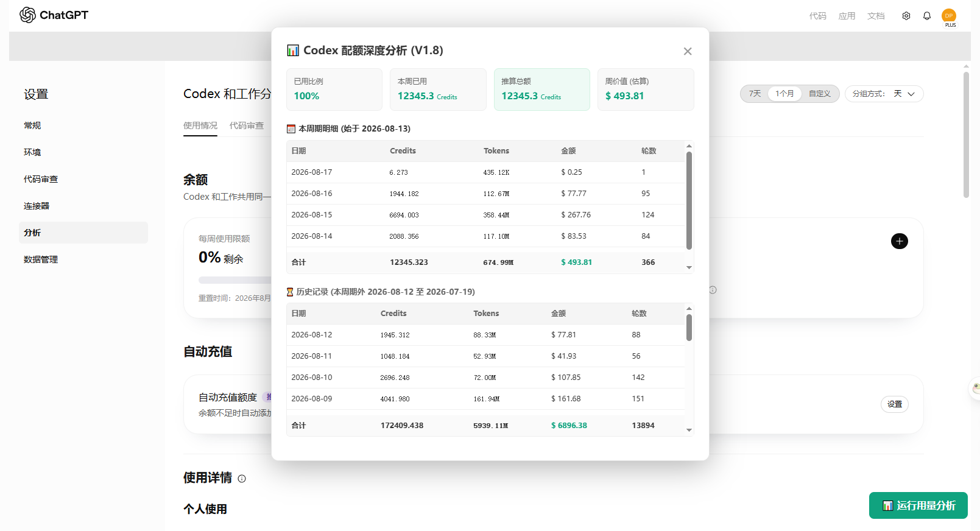Click the 674.99M total tokens cell

[498, 262]
